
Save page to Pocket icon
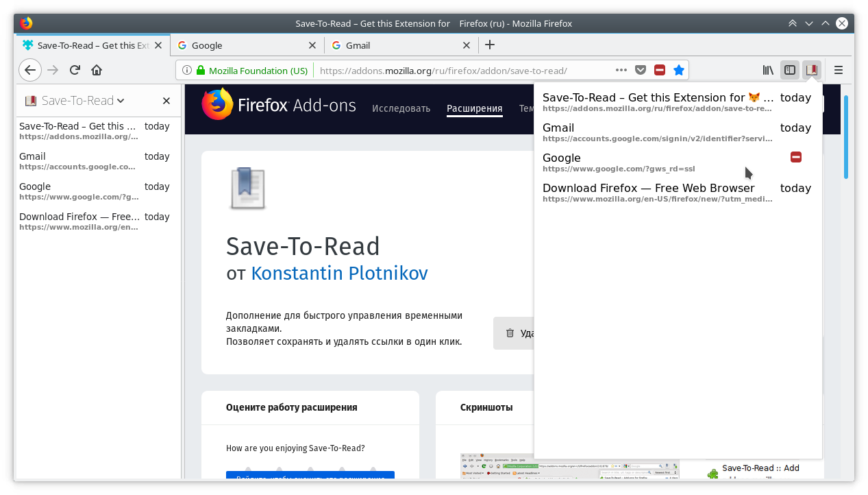[641, 70]
